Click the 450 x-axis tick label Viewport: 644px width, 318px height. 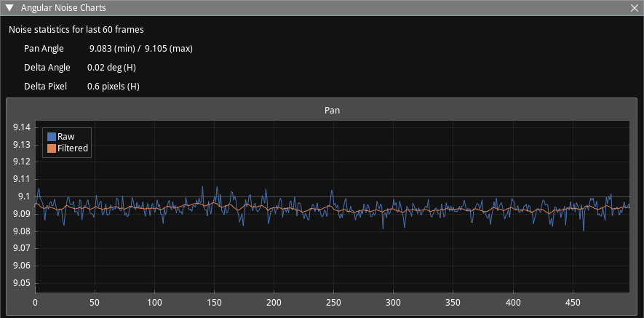pos(573,302)
